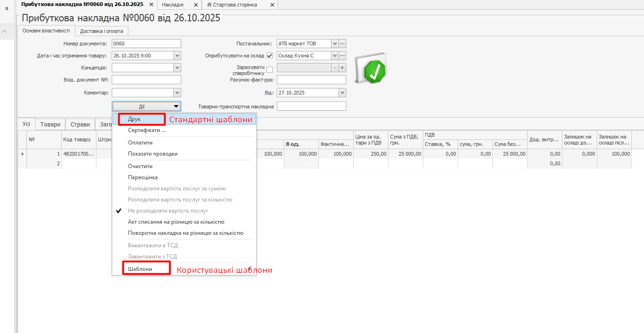Collapse the left sidebar with chevron arrow
This screenshot has height=333, width=644.
(5, 31)
